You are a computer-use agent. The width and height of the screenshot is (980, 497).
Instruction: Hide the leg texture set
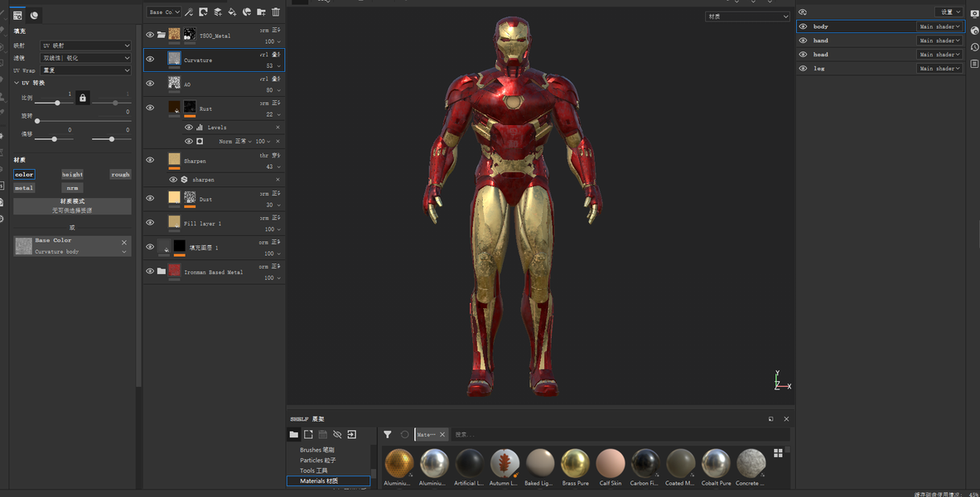point(803,68)
